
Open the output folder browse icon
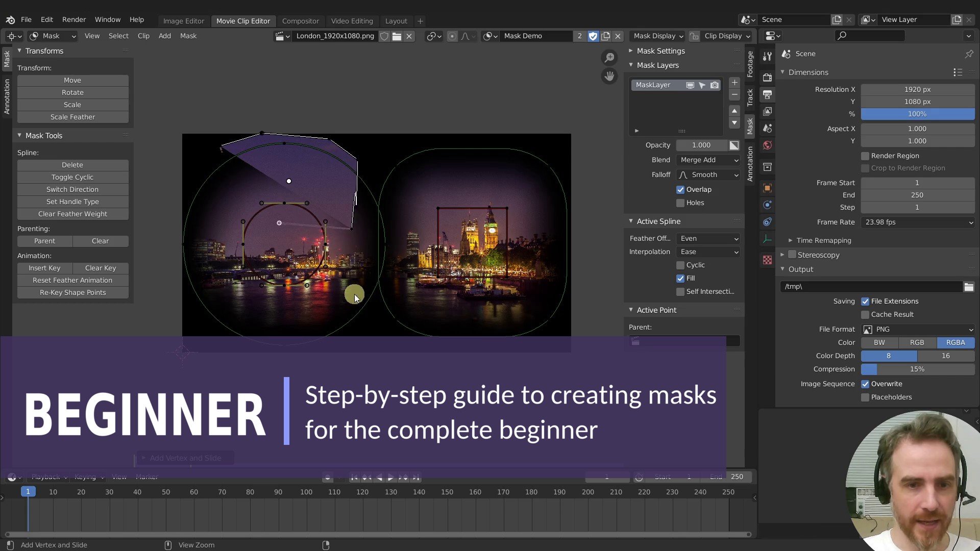coord(968,287)
